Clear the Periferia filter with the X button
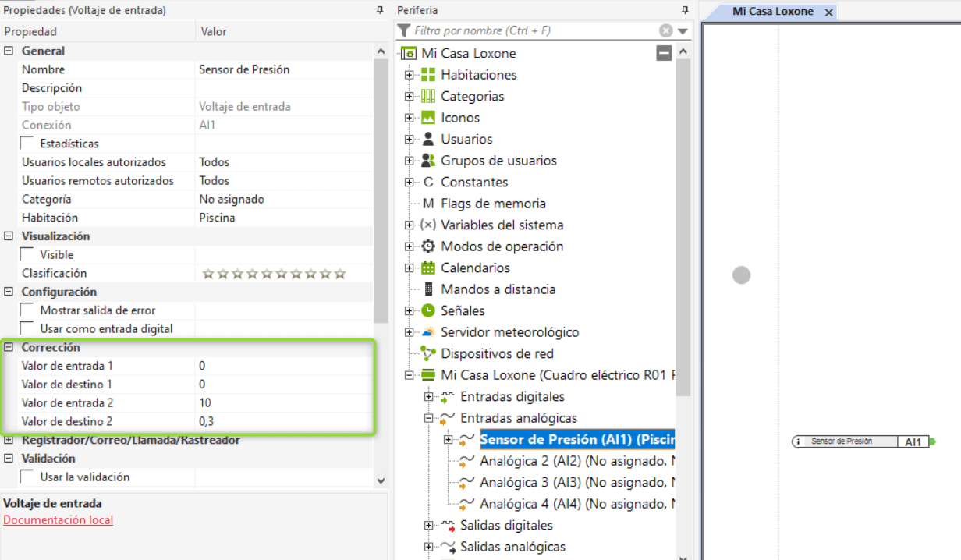Screen dimensions: 961x560 coord(665,30)
